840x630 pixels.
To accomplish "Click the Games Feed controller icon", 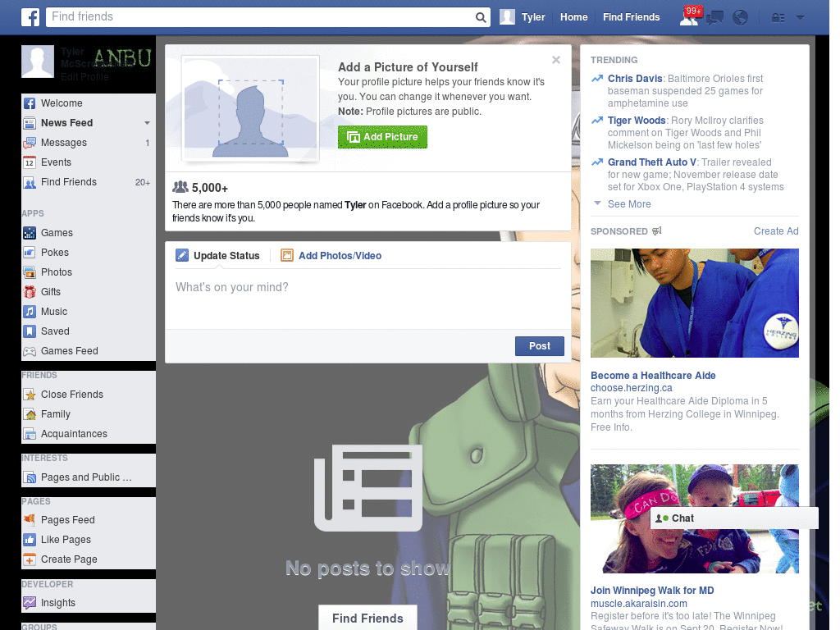I will click(30, 351).
